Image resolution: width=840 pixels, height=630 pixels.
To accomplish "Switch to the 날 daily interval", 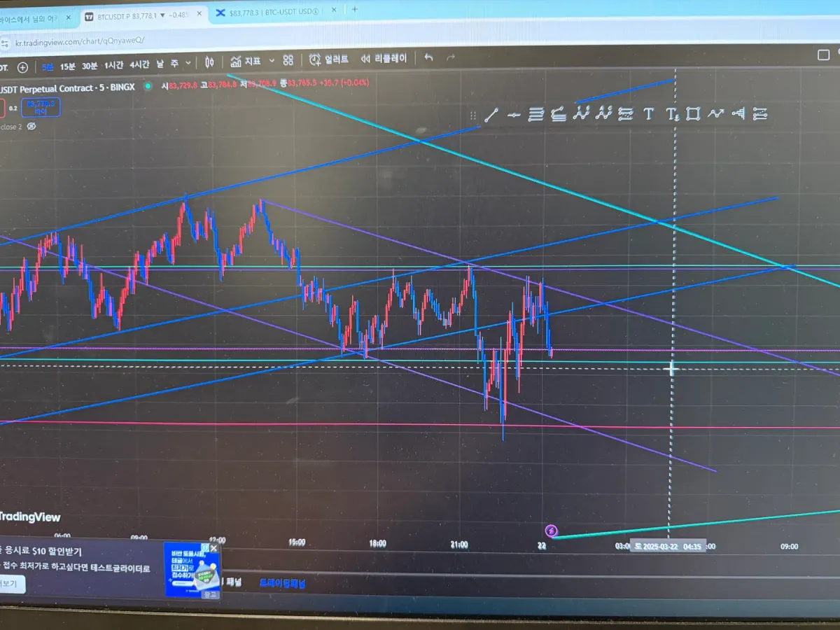I will [x=160, y=64].
